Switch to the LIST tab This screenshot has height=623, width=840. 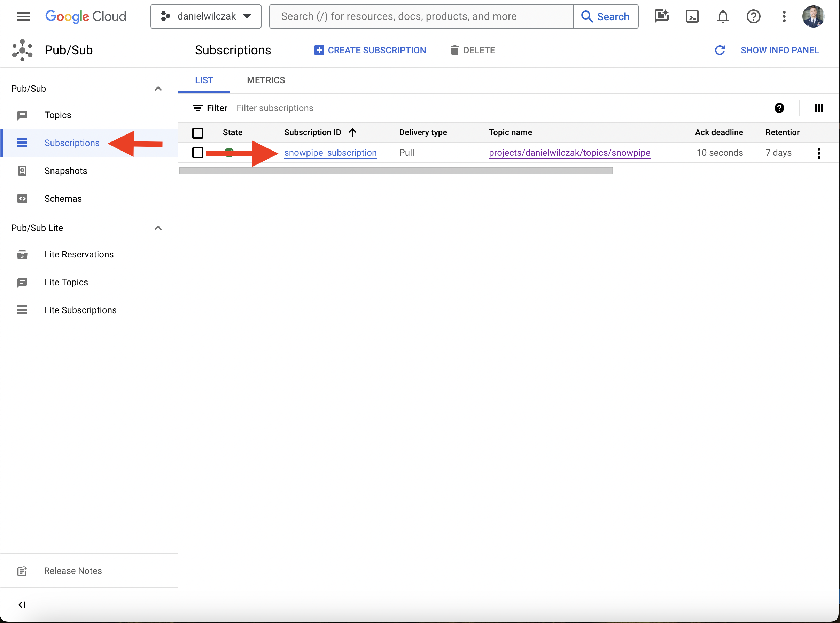click(x=204, y=80)
